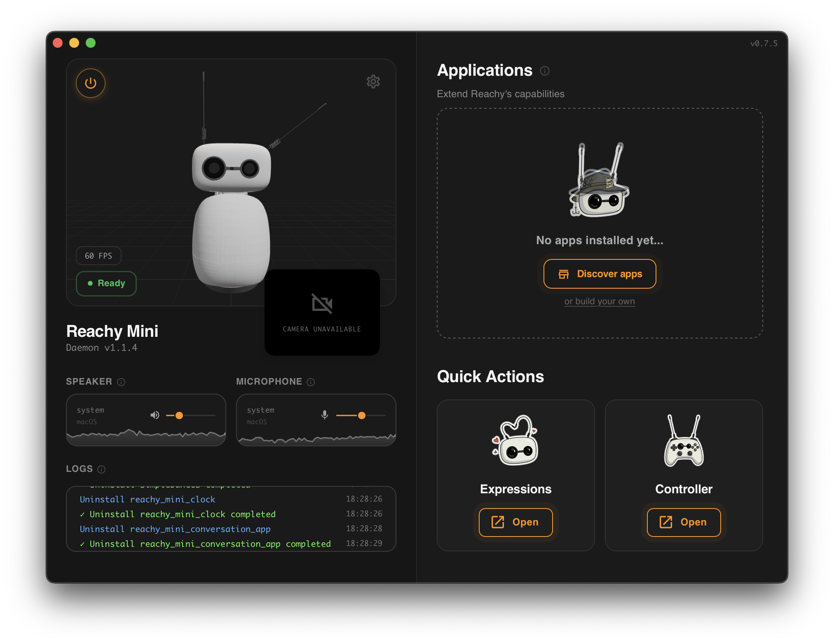Adjust the microphone level slider

[361, 415]
